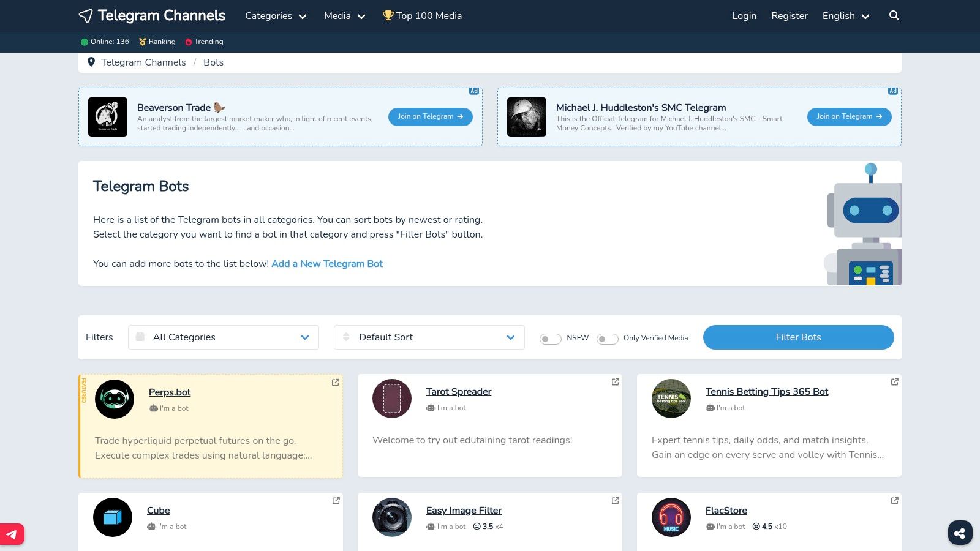This screenshot has width=980, height=551.
Task: Open the Tarot Spreader title link
Action: (459, 392)
